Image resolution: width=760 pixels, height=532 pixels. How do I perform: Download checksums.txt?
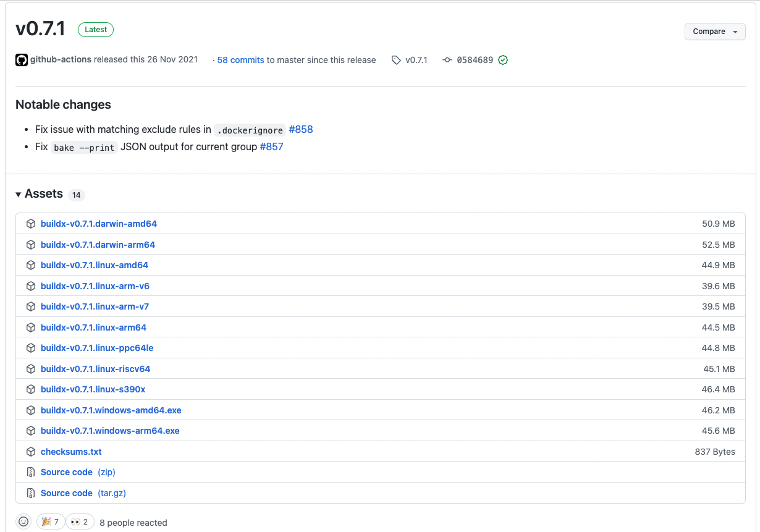(x=71, y=452)
